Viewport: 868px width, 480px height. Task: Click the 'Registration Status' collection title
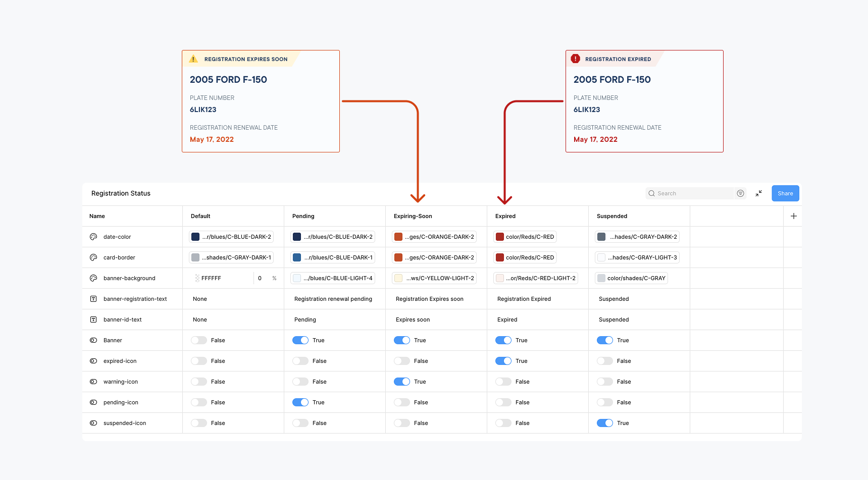121,193
